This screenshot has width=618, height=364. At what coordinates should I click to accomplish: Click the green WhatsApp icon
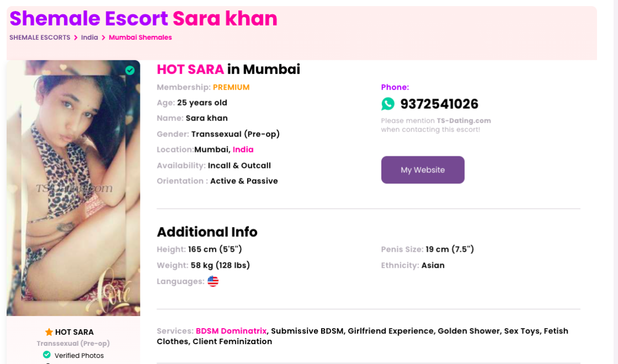pyautogui.click(x=388, y=104)
